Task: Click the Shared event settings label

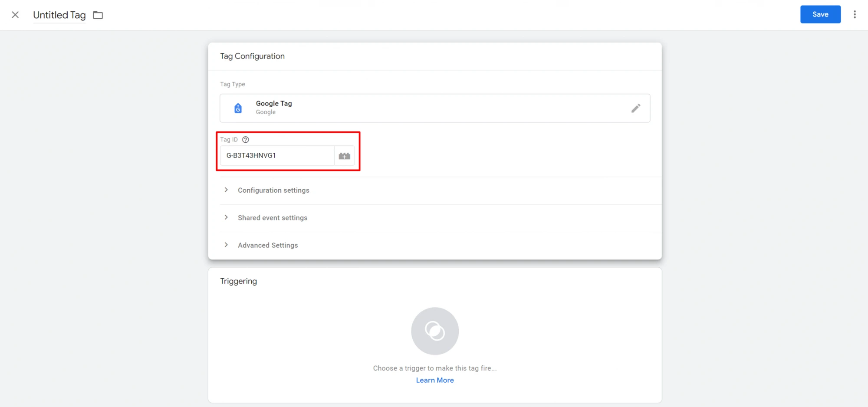Action: 272,218
